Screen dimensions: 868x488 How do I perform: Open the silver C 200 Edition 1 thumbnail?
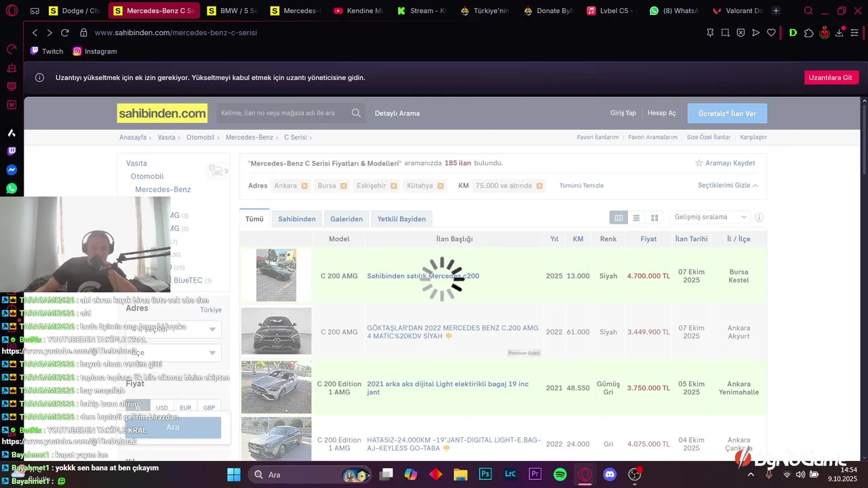click(x=276, y=388)
